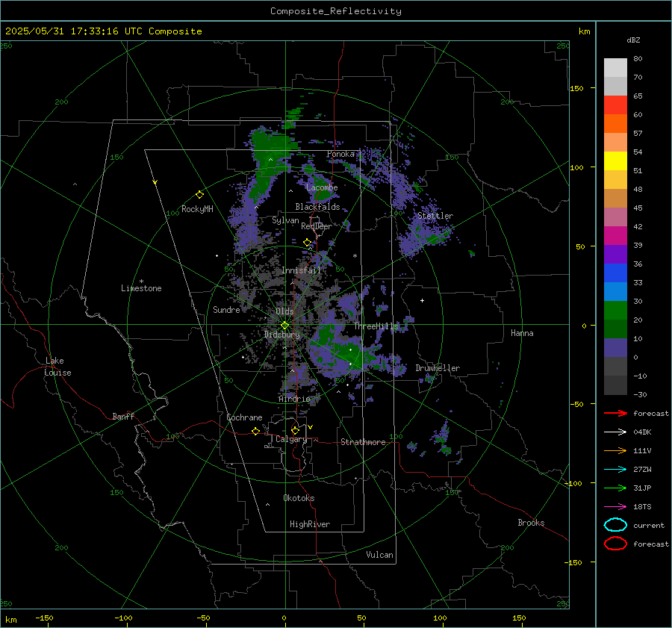The height and width of the screenshot is (628, 672).
Task: Click the Hanna city label
Action: [522, 333]
